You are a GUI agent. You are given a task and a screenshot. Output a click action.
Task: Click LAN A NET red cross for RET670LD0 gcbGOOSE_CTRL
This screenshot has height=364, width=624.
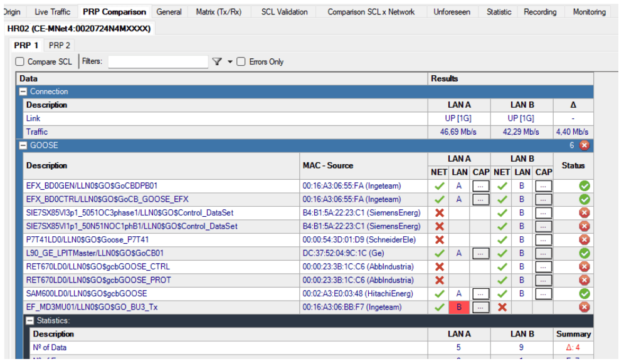[440, 267]
